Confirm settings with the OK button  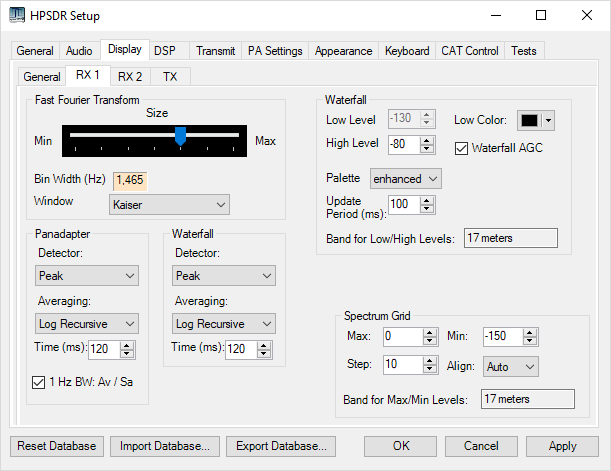(401, 446)
